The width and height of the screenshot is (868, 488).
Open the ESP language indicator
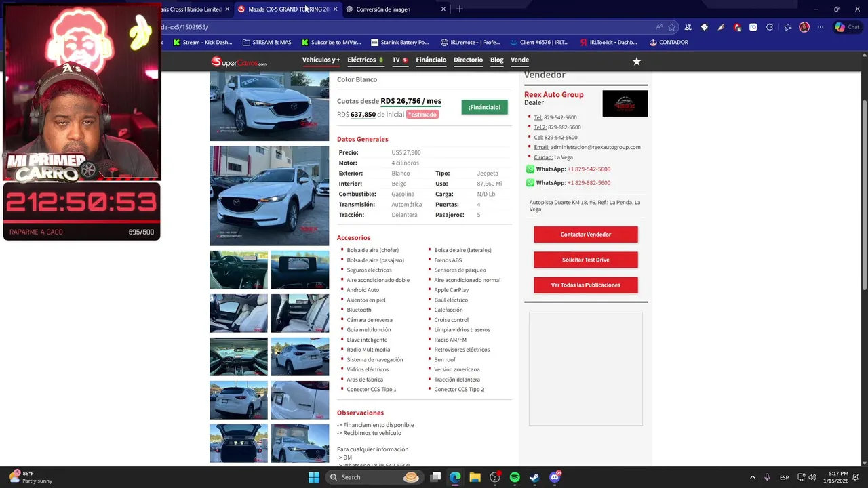pyautogui.click(x=784, y=477)
